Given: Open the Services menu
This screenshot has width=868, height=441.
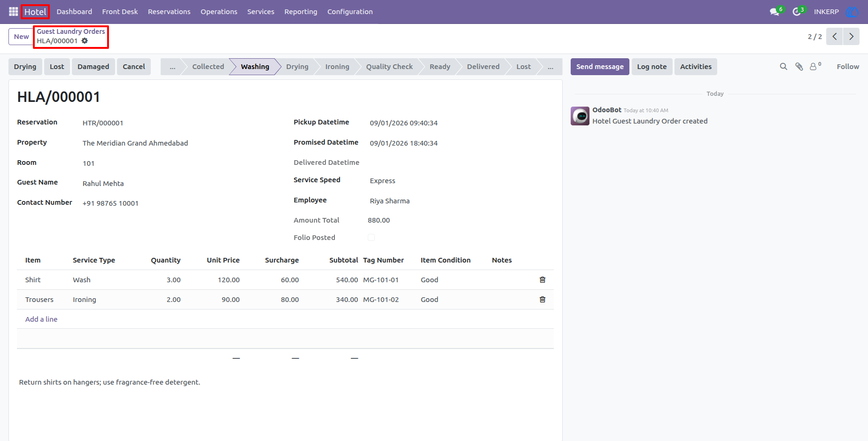Looking at the screenshot, I should [x=261, y=12].
